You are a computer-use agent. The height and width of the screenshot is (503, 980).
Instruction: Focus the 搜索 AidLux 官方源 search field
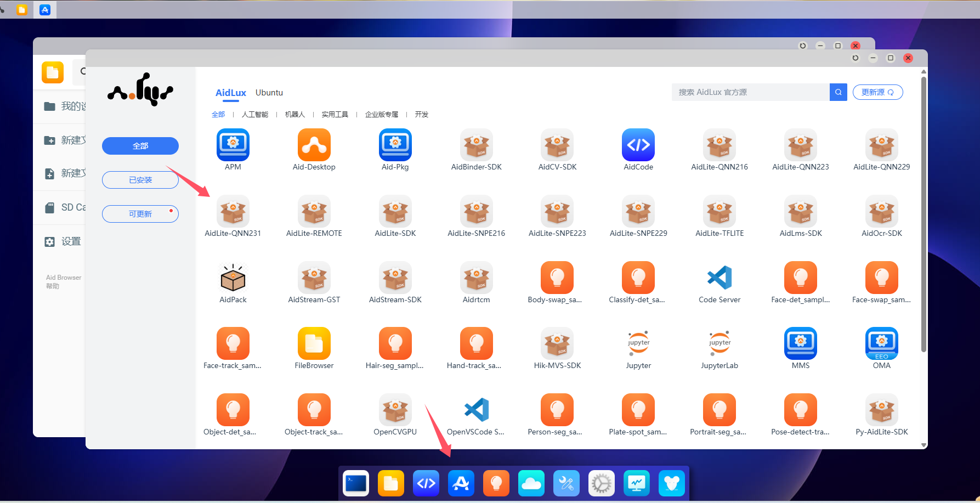coord(751,92)
